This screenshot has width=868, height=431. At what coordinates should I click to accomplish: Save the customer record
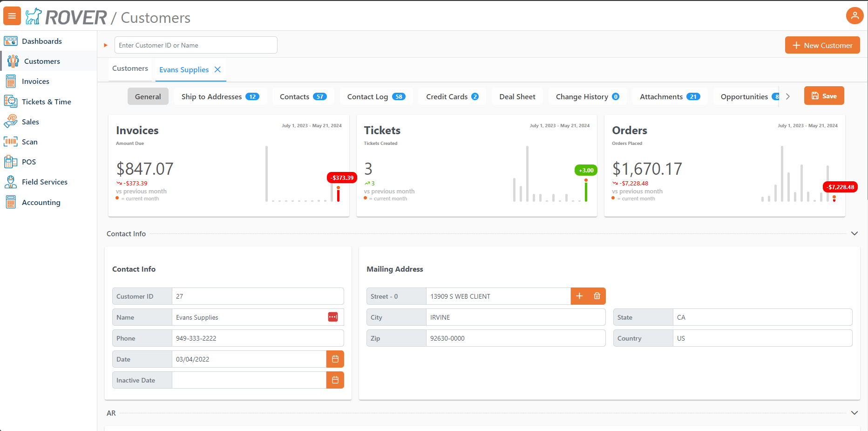[824, 96]
